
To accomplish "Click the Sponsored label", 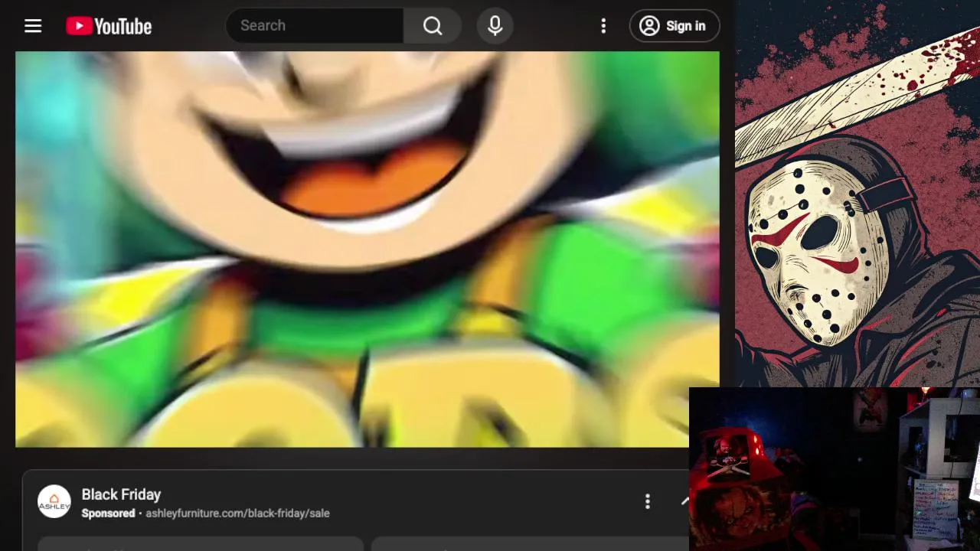I will coord(108,514).
